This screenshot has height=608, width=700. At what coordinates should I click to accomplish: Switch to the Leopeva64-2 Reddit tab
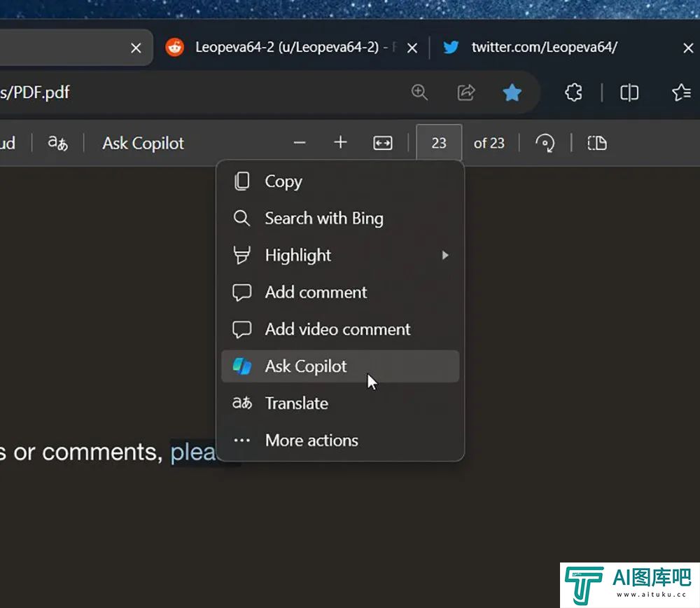(x=291, y=48)
